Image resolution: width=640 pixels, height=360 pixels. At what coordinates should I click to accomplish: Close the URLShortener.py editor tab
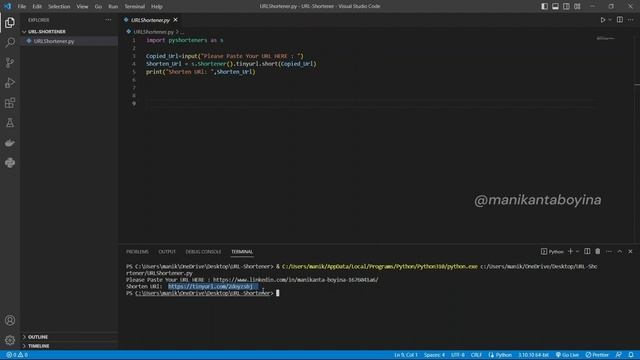tap(176, 20)
